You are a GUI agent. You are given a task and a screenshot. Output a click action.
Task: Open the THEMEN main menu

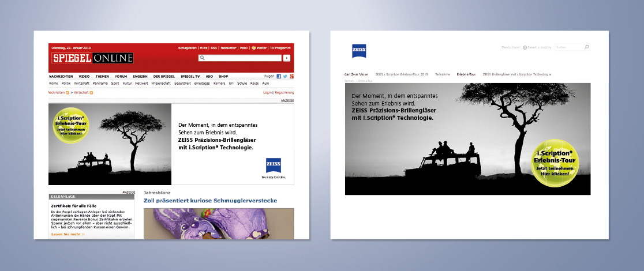click(102, 76)
